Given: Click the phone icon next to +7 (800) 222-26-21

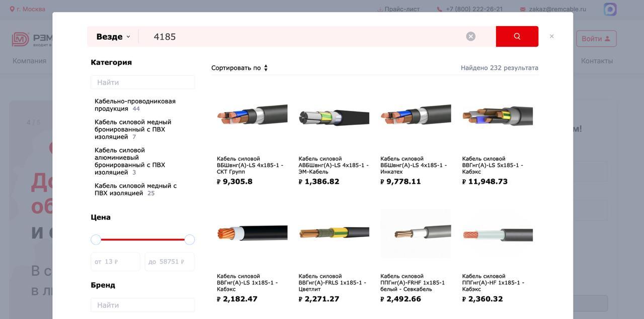Looking at the screenshot, I should point(439,9).
